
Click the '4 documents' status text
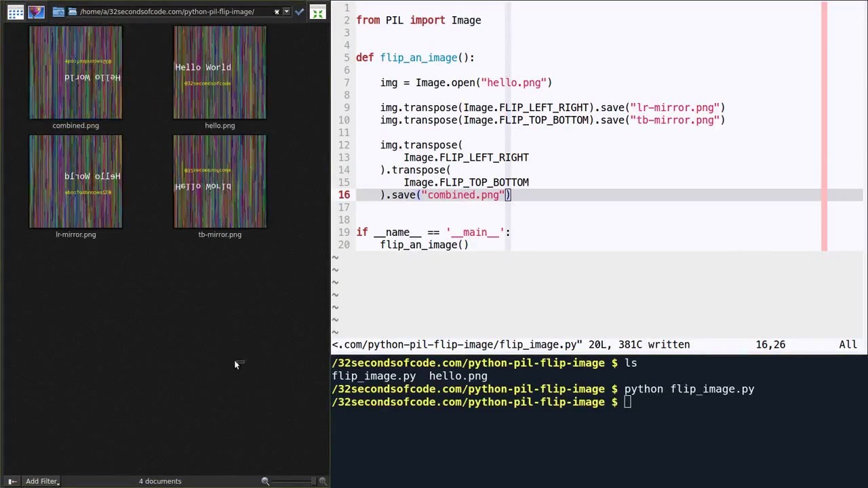[160, 481]
